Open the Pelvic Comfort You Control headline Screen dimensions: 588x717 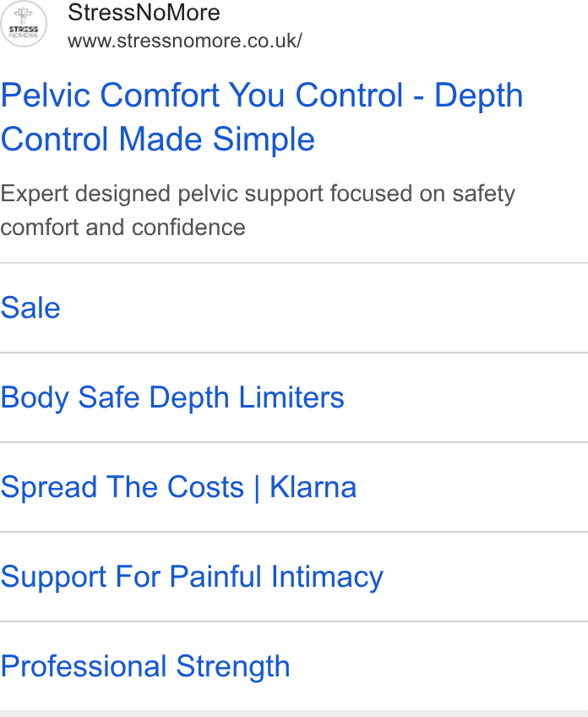tap(262, 117)
